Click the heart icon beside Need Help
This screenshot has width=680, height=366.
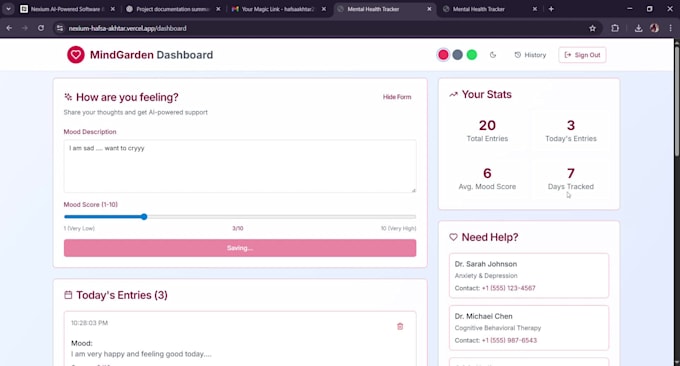coord(453,237)
